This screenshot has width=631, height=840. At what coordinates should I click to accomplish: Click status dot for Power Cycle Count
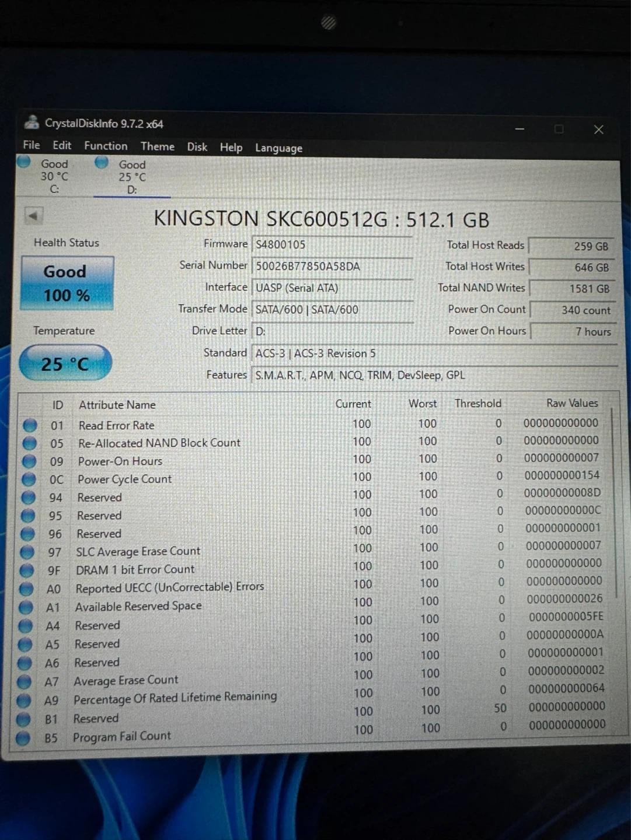tap(28, 480)
